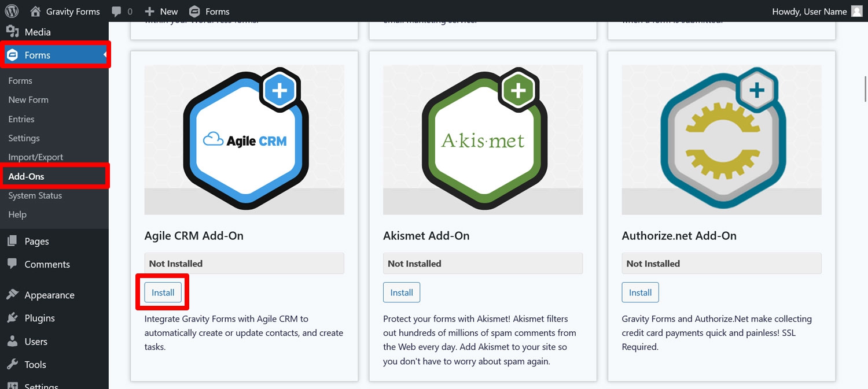Viewport: 868px width, 389px height.
Task: Click the plus icon next to New
Action: coord(149,12)
